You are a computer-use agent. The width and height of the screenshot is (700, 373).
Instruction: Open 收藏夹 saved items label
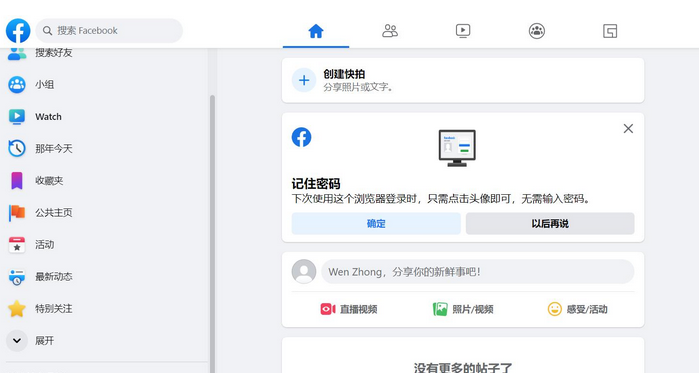coord(49,181)
